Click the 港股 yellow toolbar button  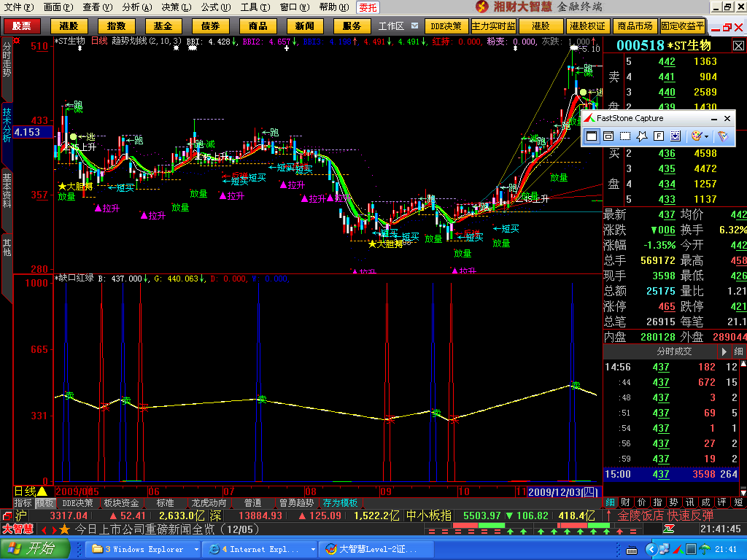tap(69, 26)
